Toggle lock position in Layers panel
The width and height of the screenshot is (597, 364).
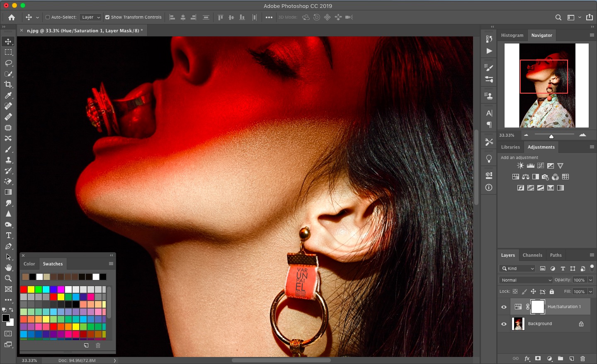tap(534, 292)
